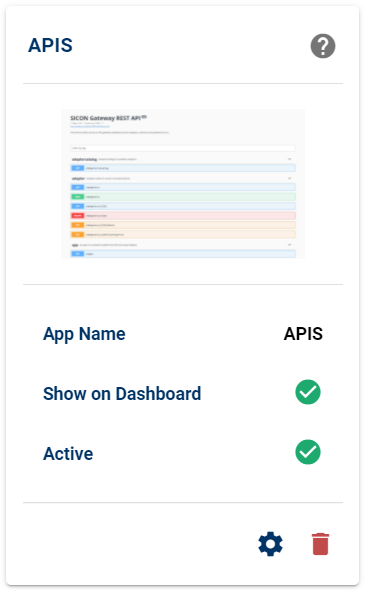Open help for the APIS card
Screen dimensions: 365x591
pyautogui.click(x=323, y=46)
